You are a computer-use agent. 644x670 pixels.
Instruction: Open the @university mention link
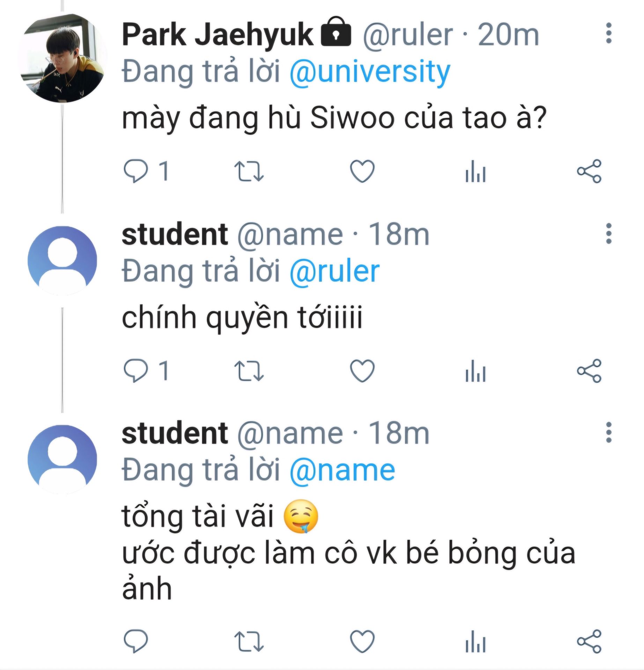point(370,72)
